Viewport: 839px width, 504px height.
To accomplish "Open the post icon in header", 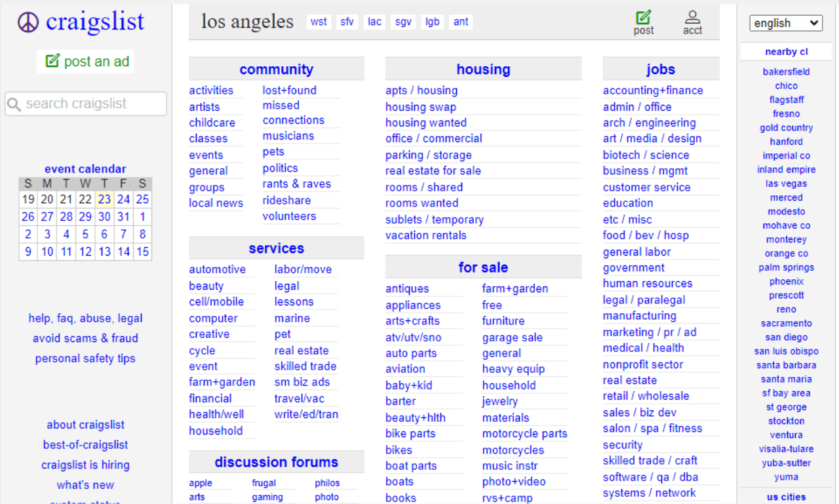I will pos(644,22).
